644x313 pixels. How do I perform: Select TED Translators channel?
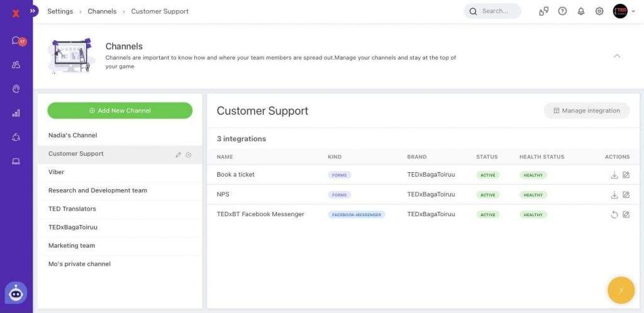pyautogui.click(x=120, y=209)
